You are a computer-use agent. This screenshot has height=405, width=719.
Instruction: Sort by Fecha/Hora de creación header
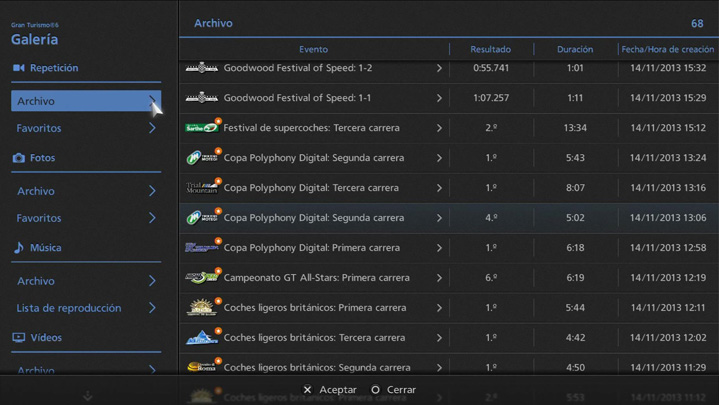667,49
